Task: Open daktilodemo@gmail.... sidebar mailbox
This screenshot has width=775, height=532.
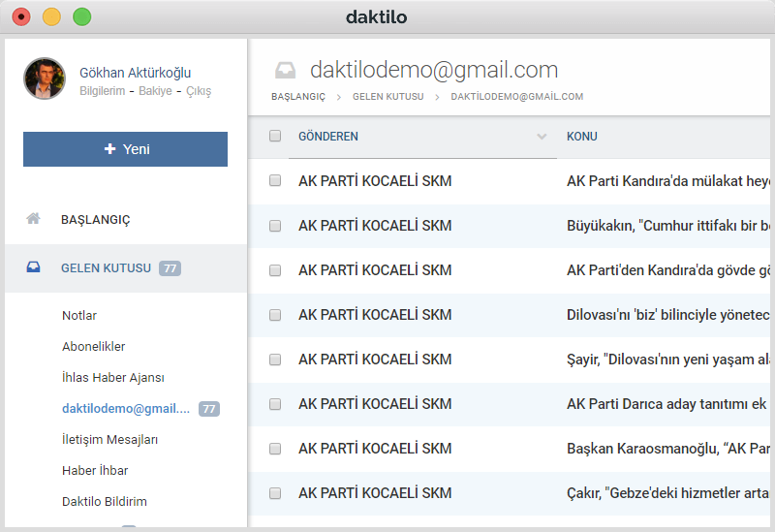Action: 126,408
